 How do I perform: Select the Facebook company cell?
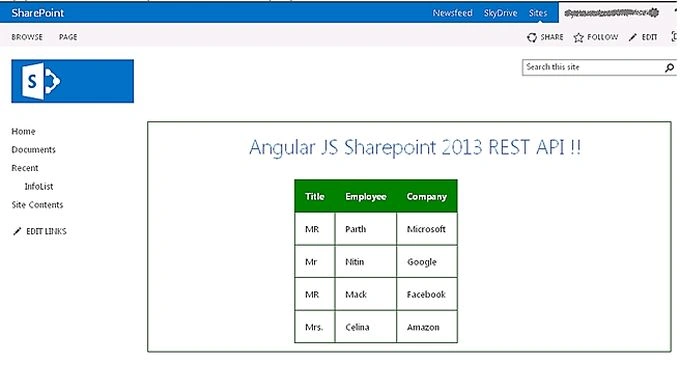[x=427, y=294]
